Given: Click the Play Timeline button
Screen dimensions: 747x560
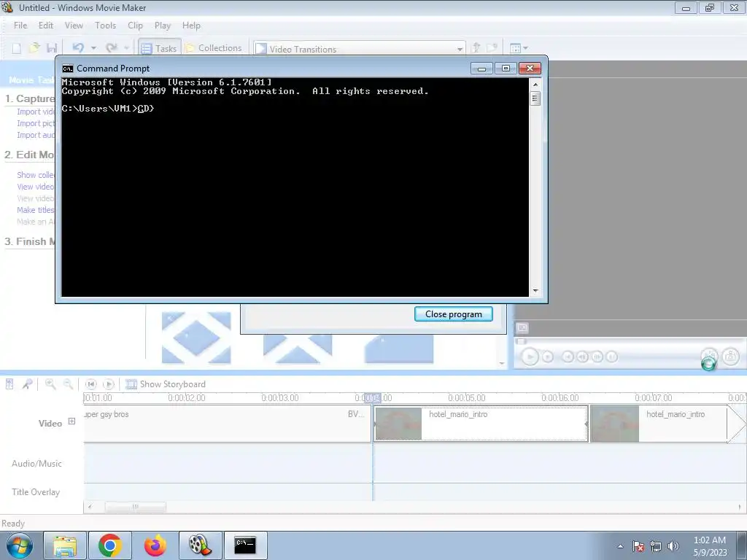Looking at the screenshot, I should (109, 384).
